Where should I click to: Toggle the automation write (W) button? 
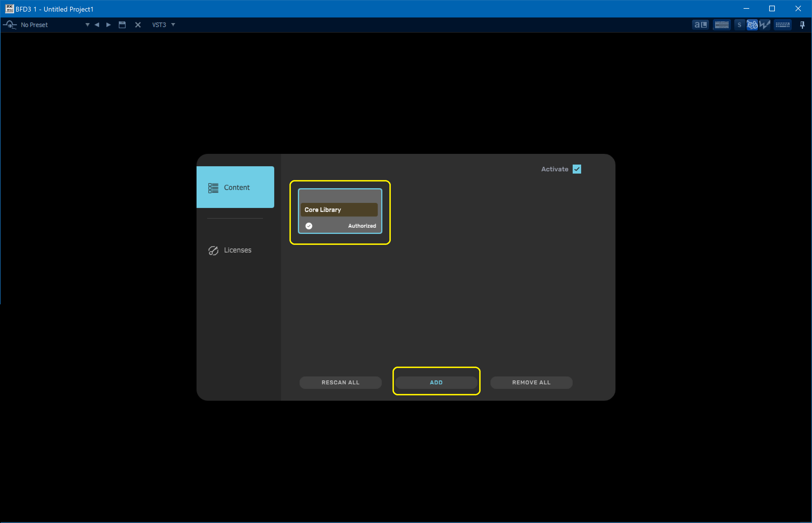tap(764, 25)
